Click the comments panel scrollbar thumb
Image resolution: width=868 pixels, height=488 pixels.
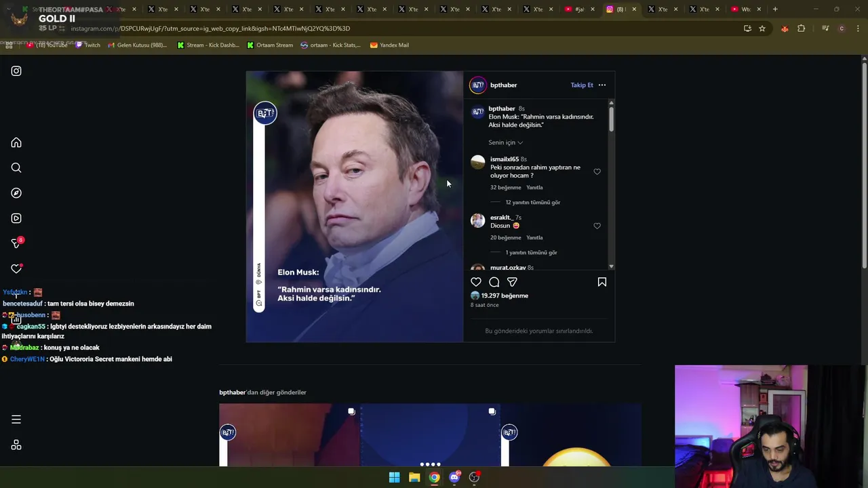click(x=612, y=119)
